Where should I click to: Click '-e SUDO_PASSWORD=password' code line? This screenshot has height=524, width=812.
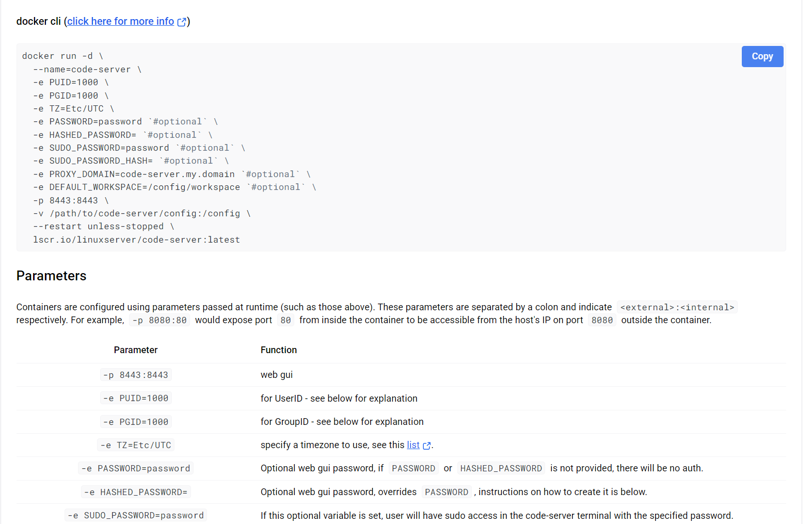point(139,148)
